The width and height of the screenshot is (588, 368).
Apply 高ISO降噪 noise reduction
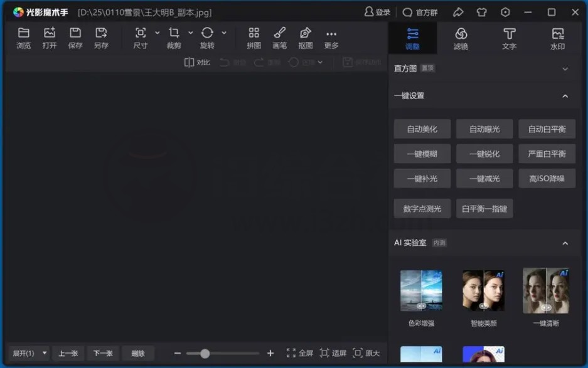pyautogui.click(x=547, y=178)
